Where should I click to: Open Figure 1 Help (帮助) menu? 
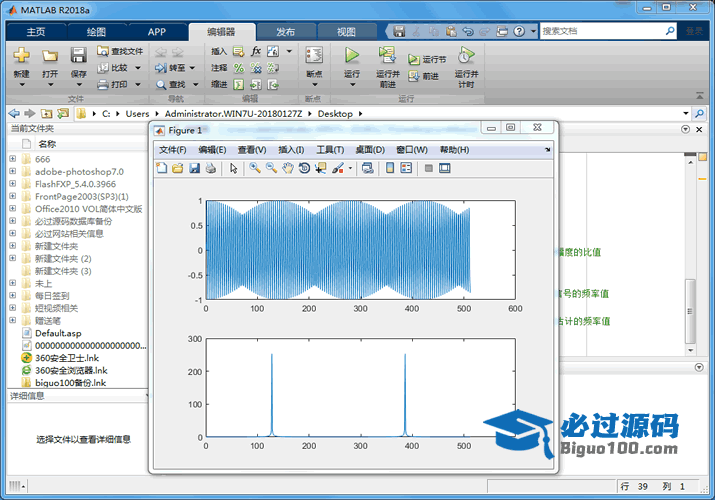point(454,150)
